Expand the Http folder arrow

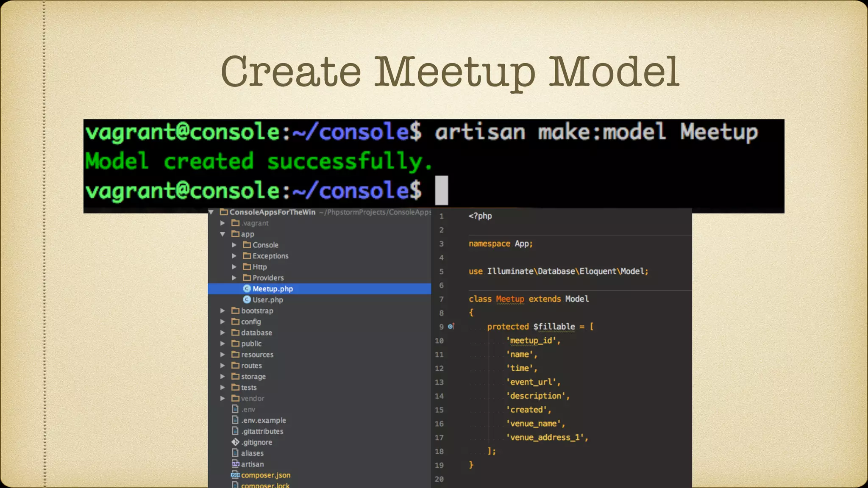(x=234, y=267)
